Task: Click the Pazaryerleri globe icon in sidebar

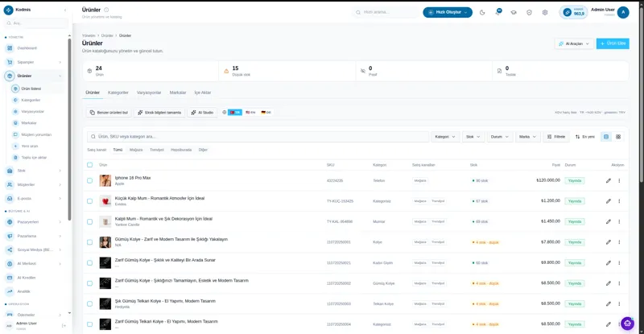Action: (x=10, y=222)
